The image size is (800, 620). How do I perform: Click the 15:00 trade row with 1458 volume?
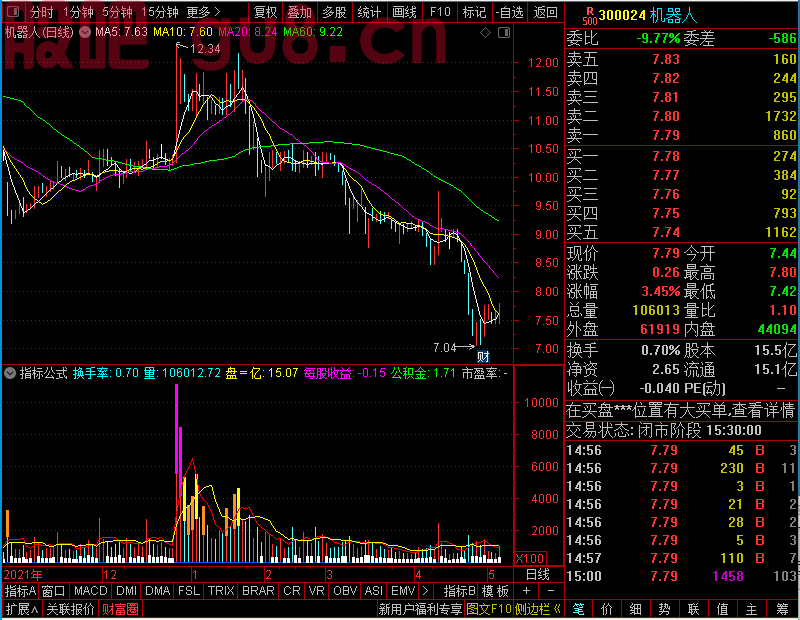click(x=681, y=576)
